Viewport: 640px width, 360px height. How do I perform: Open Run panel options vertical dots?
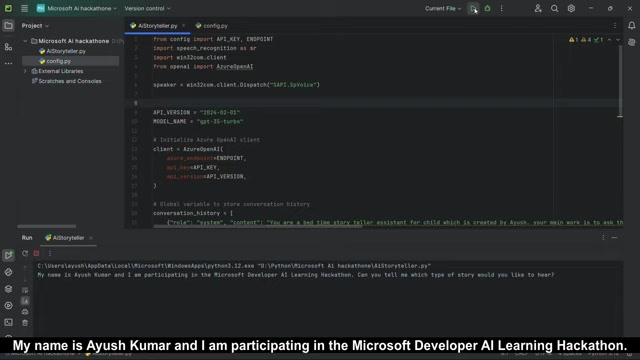[603, 238]
